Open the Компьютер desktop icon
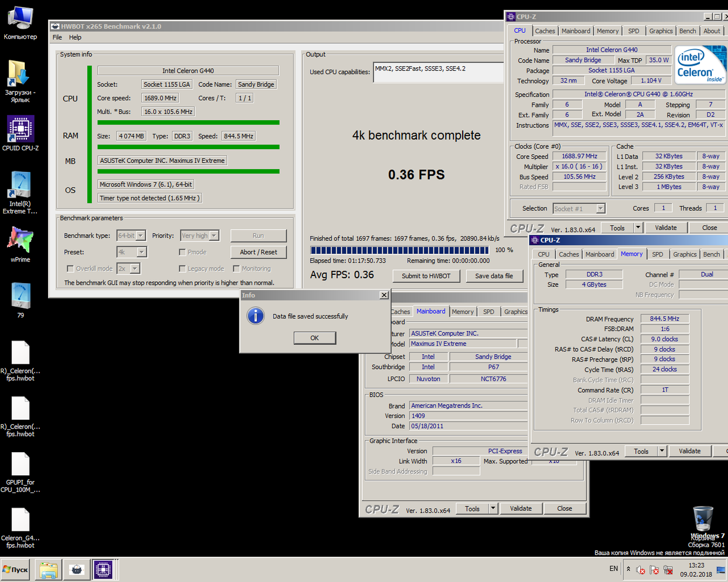Screen dimensions: 728x582 [x=20, y=23]
